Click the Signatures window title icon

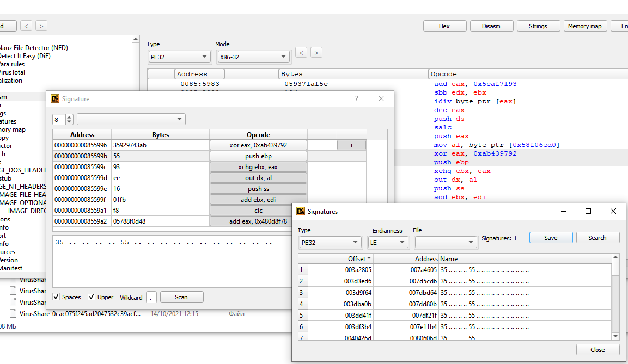tap(301, 211)
